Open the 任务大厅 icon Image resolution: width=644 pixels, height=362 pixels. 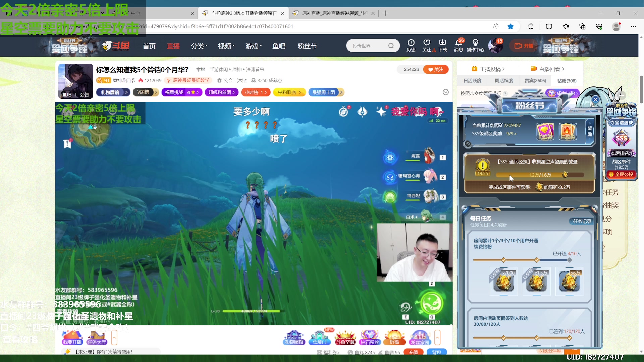[97, 338]
